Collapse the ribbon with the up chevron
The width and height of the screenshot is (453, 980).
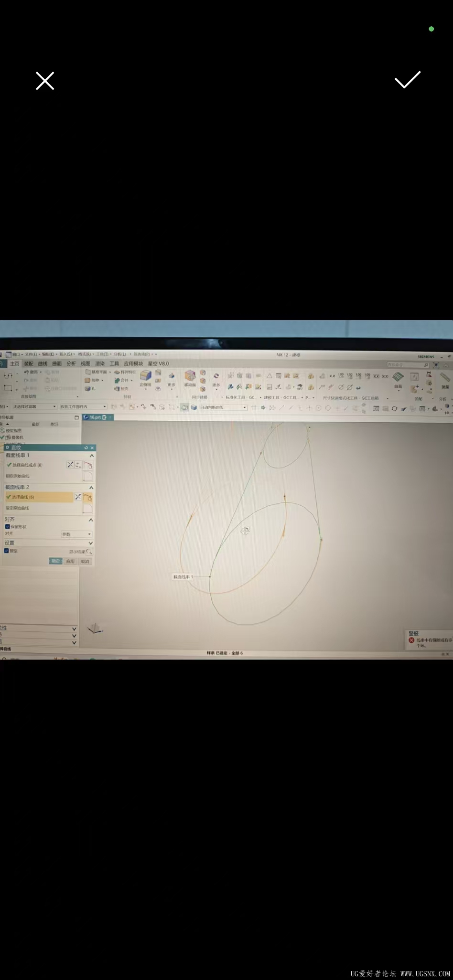[x=446, y=365]
